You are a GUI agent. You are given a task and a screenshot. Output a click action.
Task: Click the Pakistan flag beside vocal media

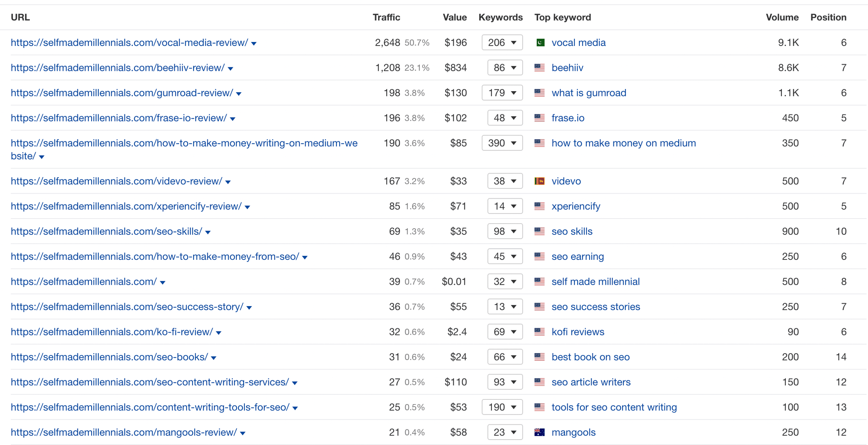pos(540,43)
